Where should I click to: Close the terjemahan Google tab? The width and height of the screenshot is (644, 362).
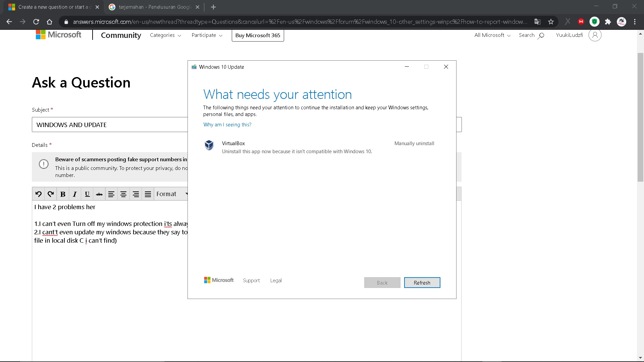tap(198, 7)
